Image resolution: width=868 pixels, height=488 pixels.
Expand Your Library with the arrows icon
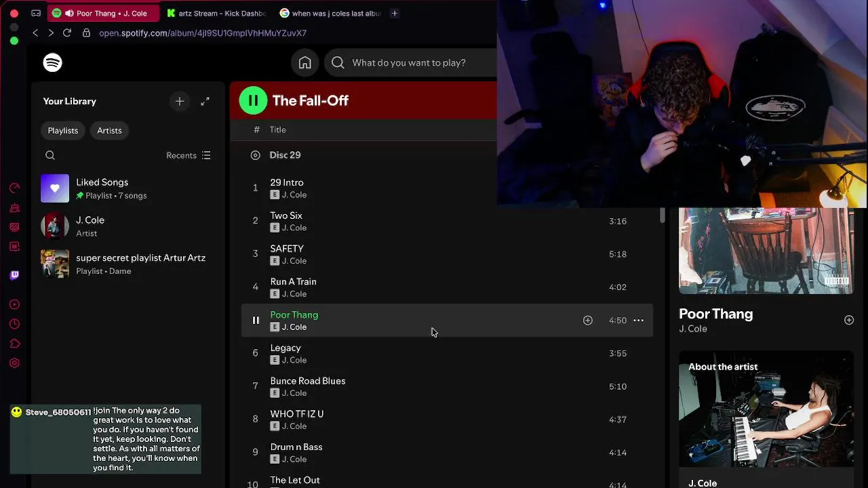205,101
